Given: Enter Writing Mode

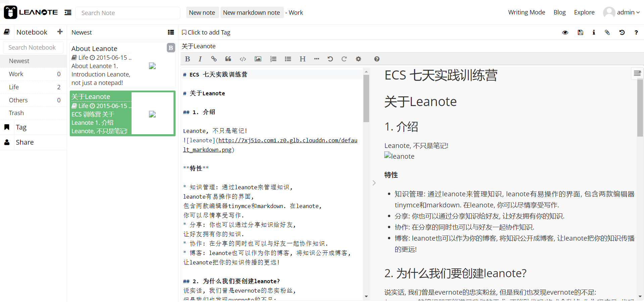Looking at the screenshot, I should 527,12.
